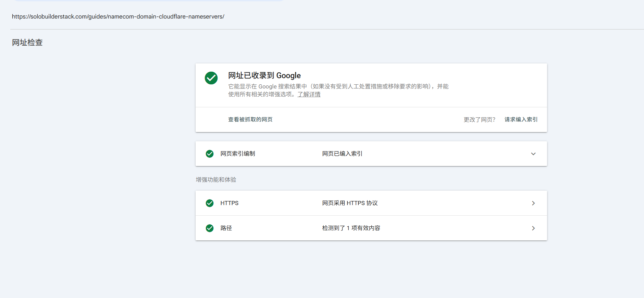644x298 pixels.
Task: Click the 更改了网页? text
Action: coord(480,119)
